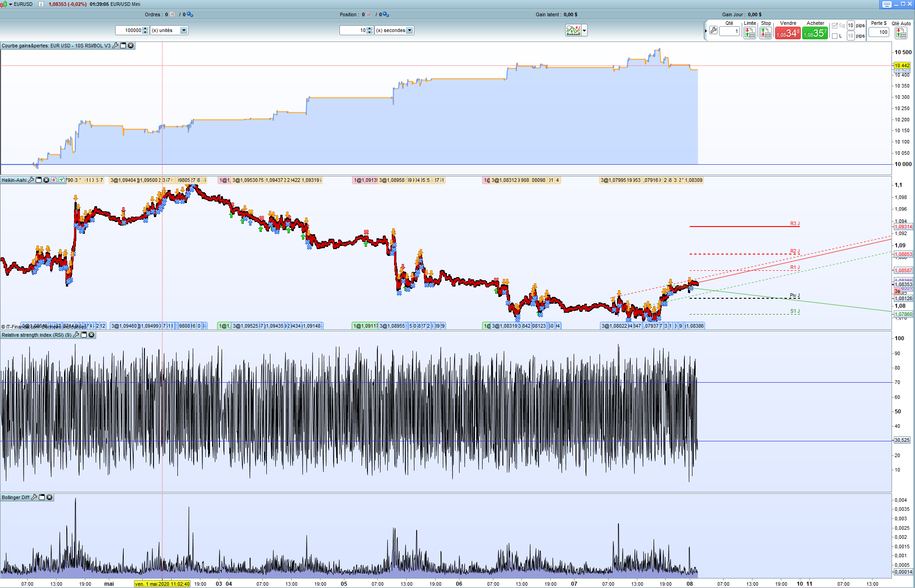Toggle the Sg stop checkbox
915x588 pixels.
click(x=835, y=26)
